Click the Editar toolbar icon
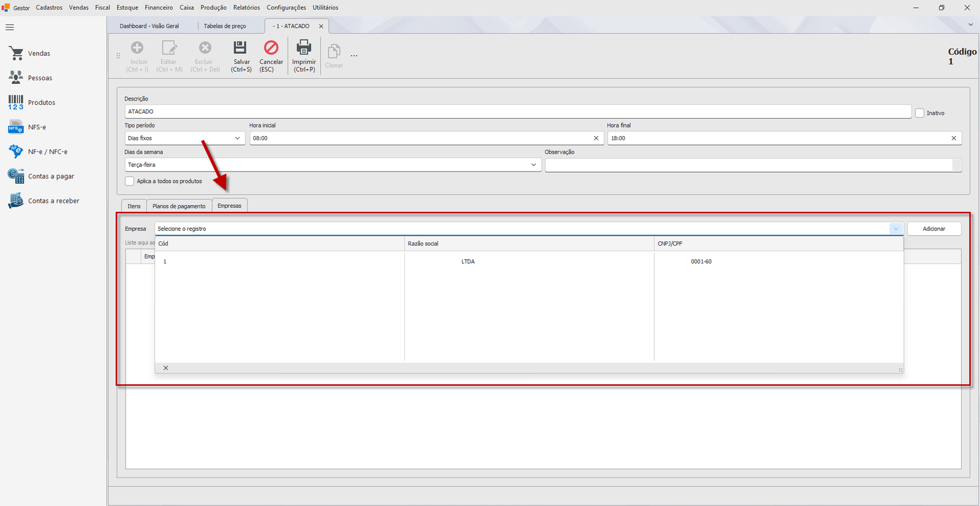The image size is (980, 506). pos(169,48)
